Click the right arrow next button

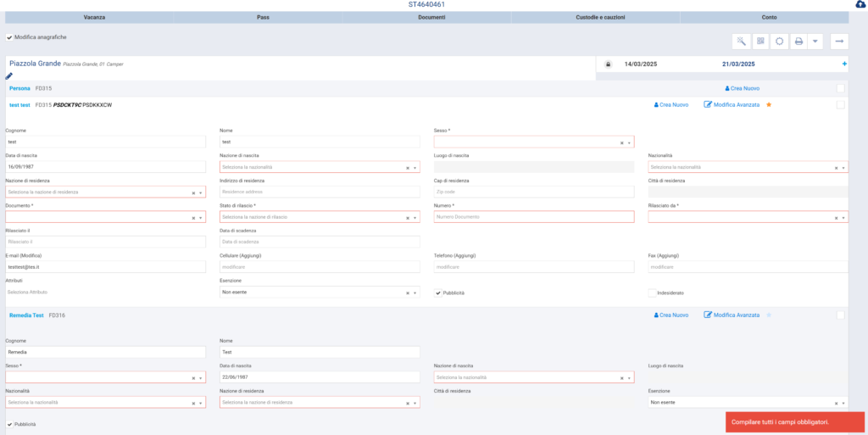[x=839, y=41]
